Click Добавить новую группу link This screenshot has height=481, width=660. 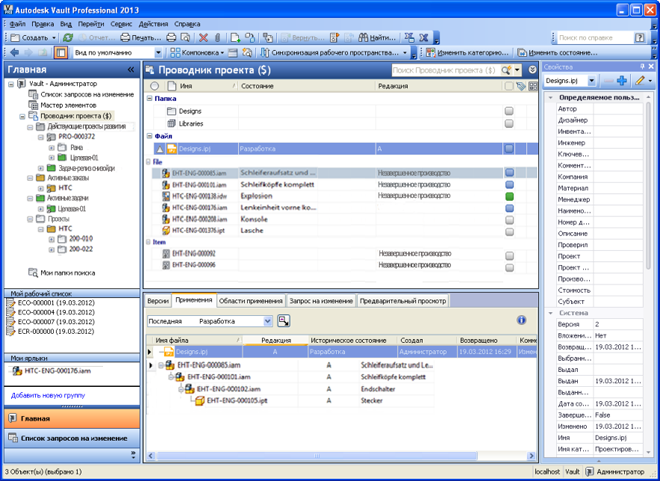coord(48,395)
